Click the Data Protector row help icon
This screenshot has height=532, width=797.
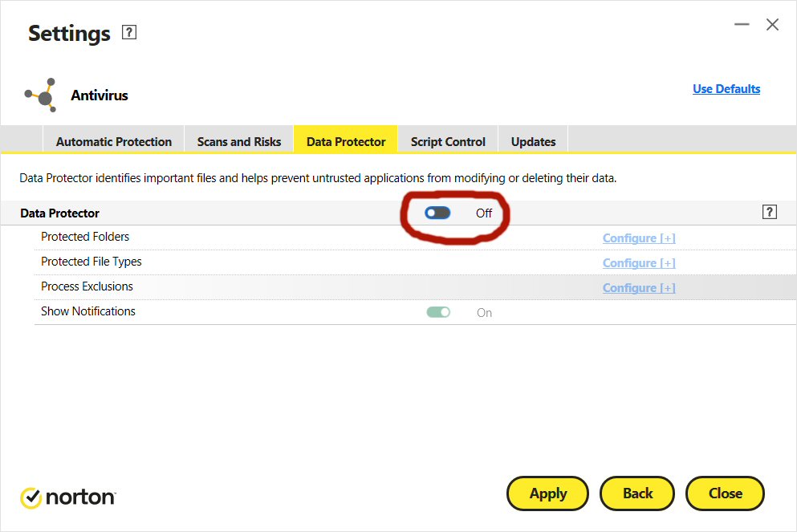click(x=770, y=212)
